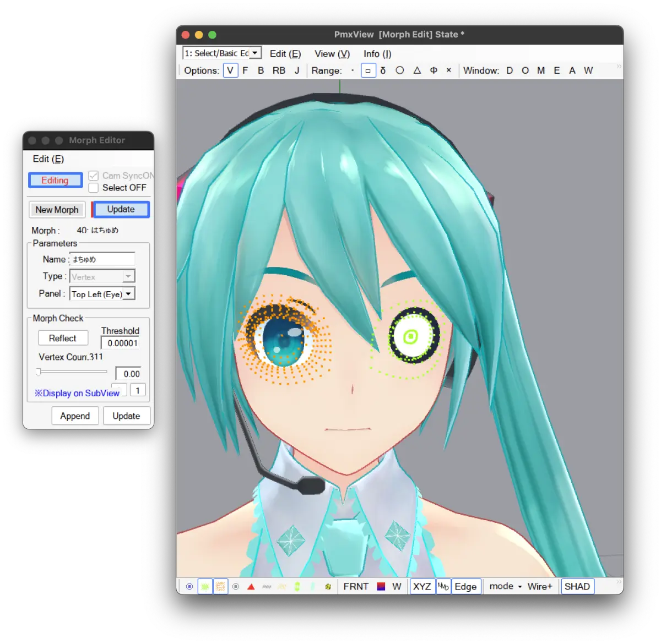Expand the Panel Top Left (Eye) dropdown

102,294
